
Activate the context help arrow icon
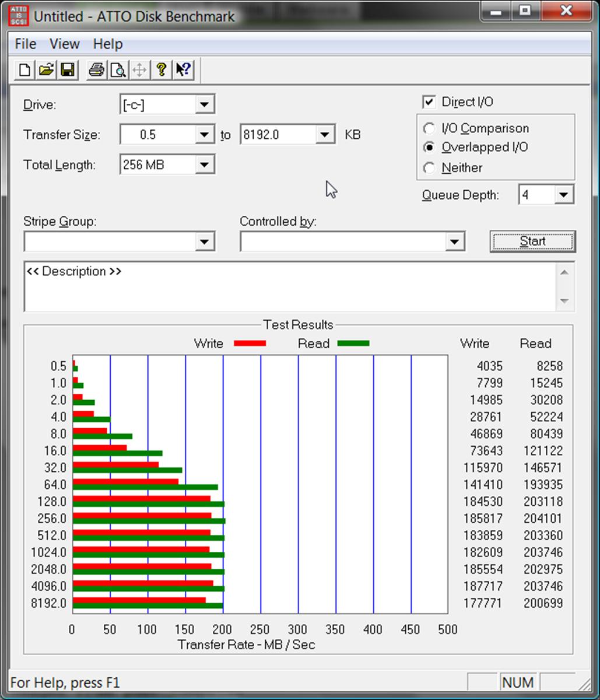click(183, 71)
